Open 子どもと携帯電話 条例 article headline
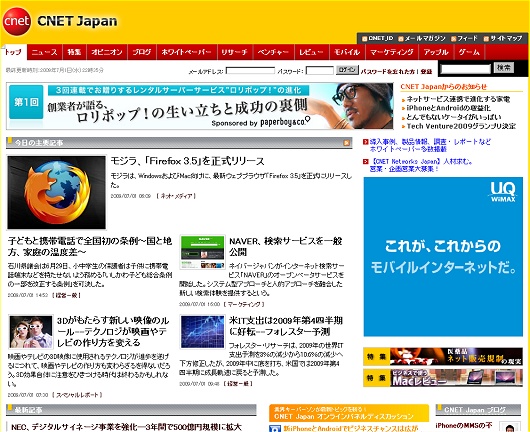The image size is (530, 432). pos(90,246)
